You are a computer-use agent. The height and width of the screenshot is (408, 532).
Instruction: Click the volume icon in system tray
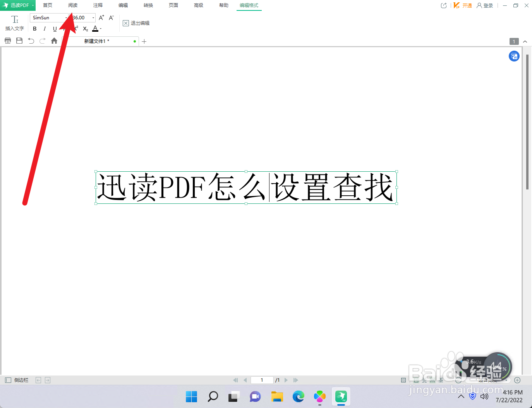pyautogui.click(x=484, y=396)
